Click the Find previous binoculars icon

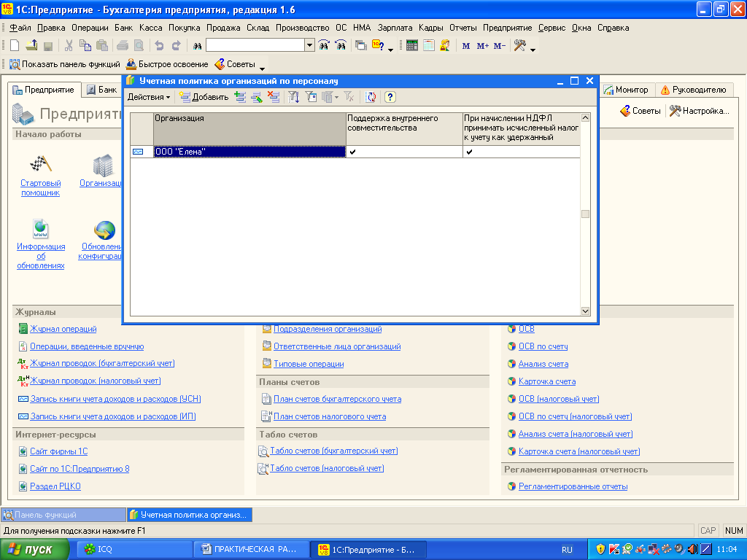tap(341, 46)
